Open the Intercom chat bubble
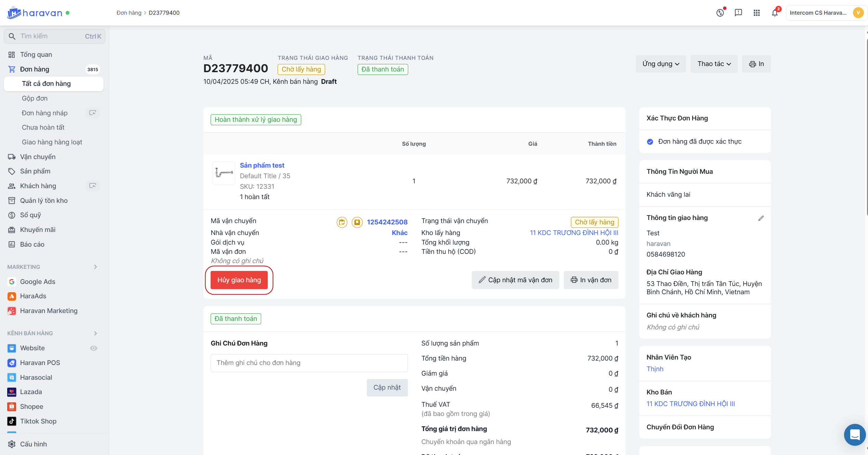 coord(854,434)
